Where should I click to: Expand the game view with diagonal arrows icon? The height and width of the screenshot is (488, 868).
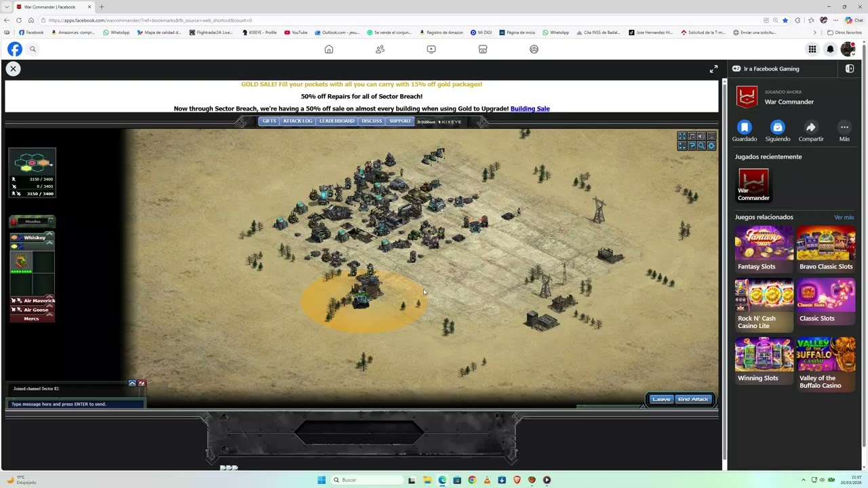[x=713, y=69]
